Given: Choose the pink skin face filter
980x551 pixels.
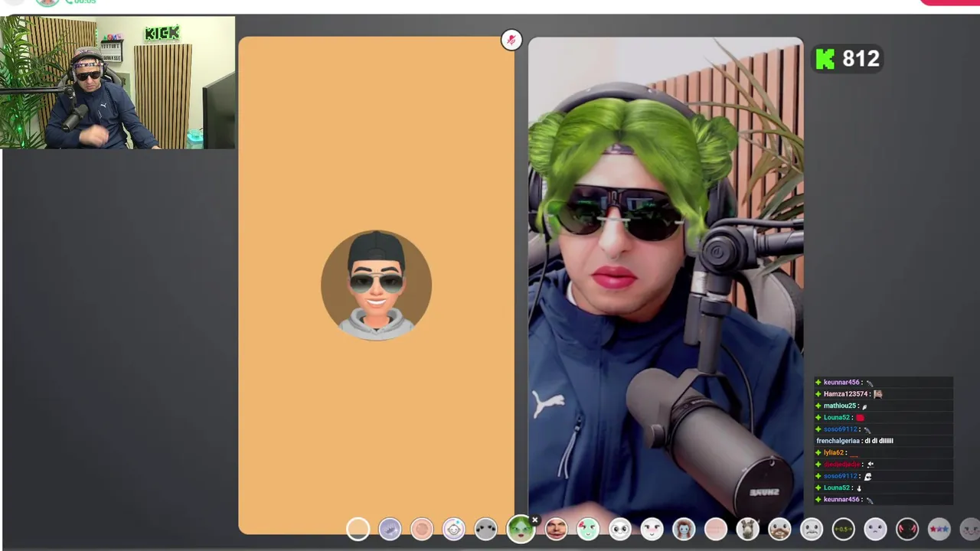Looking at the screenshot, I should [422, 529].
